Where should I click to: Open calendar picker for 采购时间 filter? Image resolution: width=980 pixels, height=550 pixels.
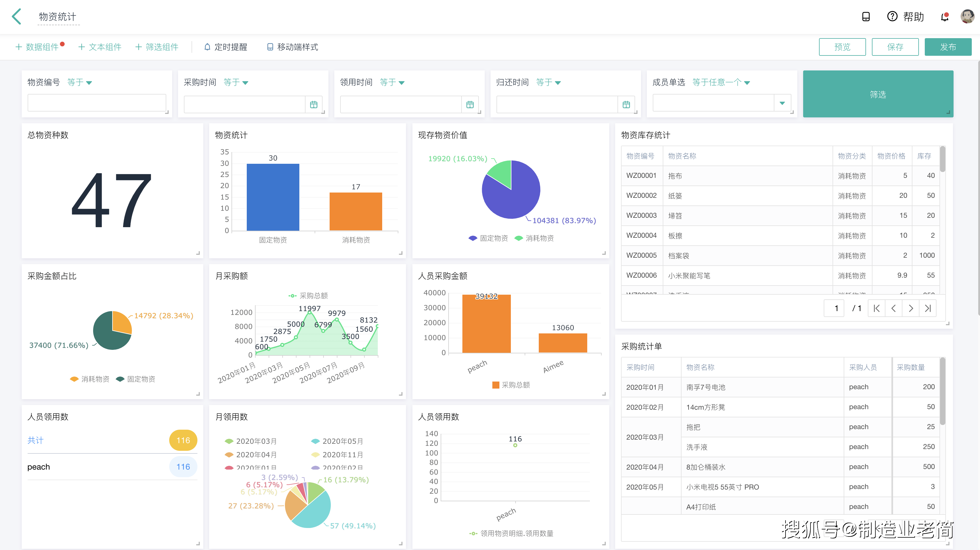click(x=313, y=104)
